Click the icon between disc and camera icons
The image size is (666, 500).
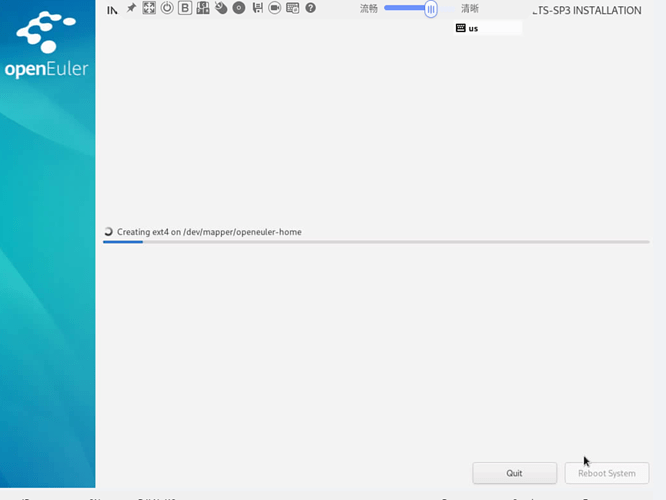coord(257,8)
